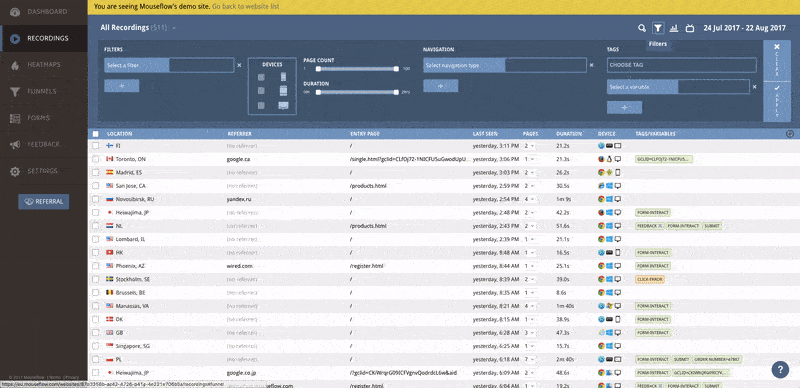The image size is (800, 388).
Task: Select the checkbox for the FI recording
Action: point(95,146)
